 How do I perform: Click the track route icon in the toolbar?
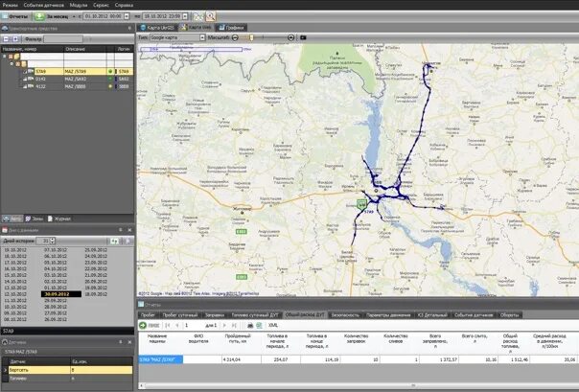coord(198,16)
